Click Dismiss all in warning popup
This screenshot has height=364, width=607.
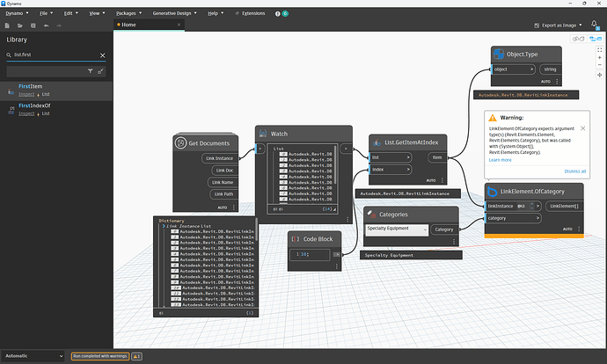(x=574, y=171)
